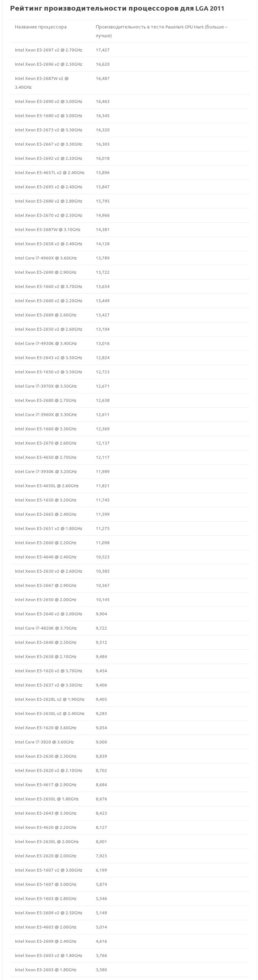Image resolution: width=258 pixels, height=980 pixels.
Task: Click the 13,789 PassMark score value
Action: click(103, 258)
